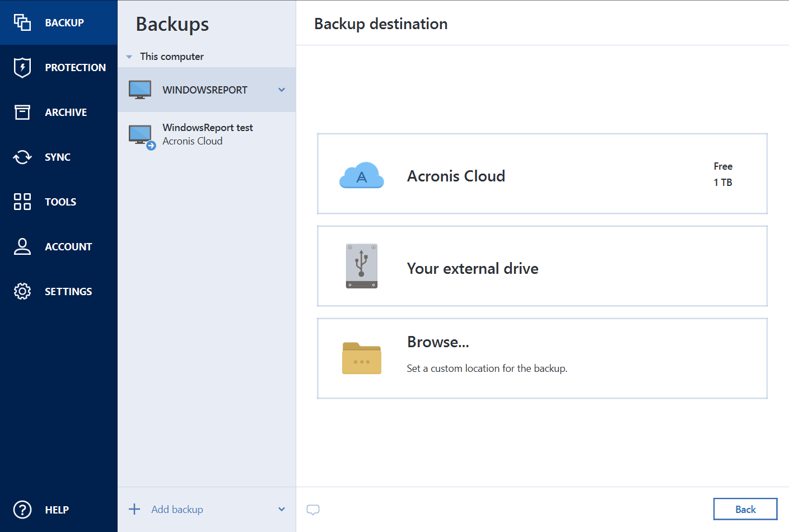
Task: Choose Browse custom location option
Action: [542, 358]
